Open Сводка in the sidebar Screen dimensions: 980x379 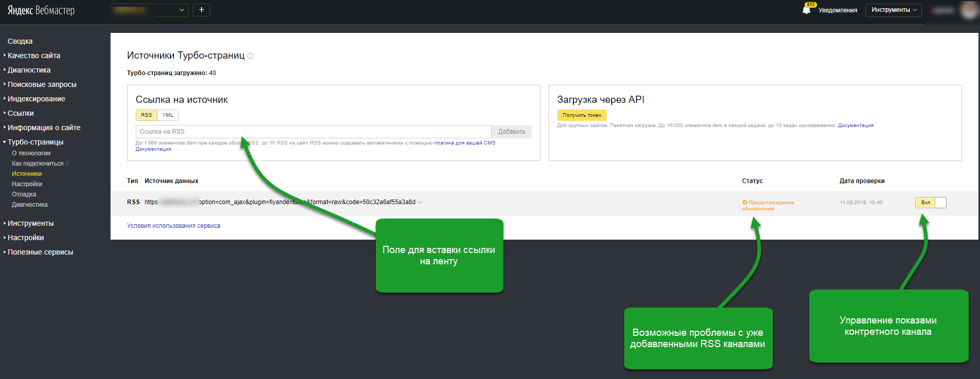(20, 41)
